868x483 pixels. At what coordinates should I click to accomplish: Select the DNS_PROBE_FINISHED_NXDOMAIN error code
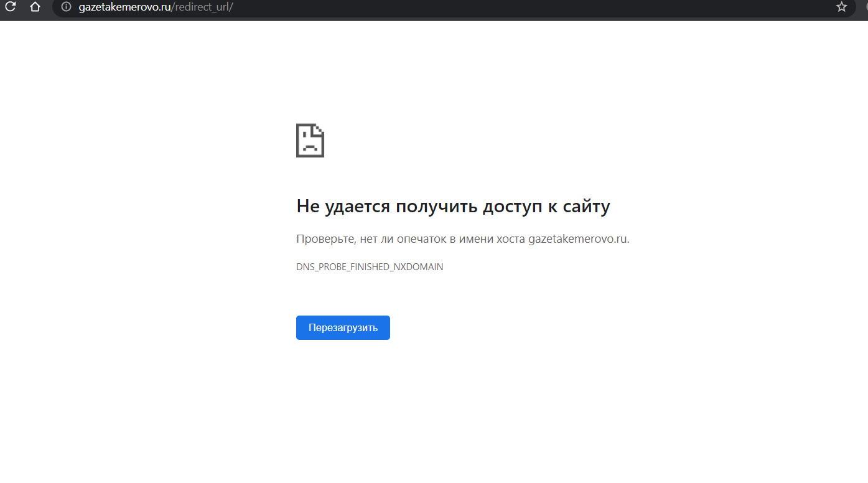point(370,266)
